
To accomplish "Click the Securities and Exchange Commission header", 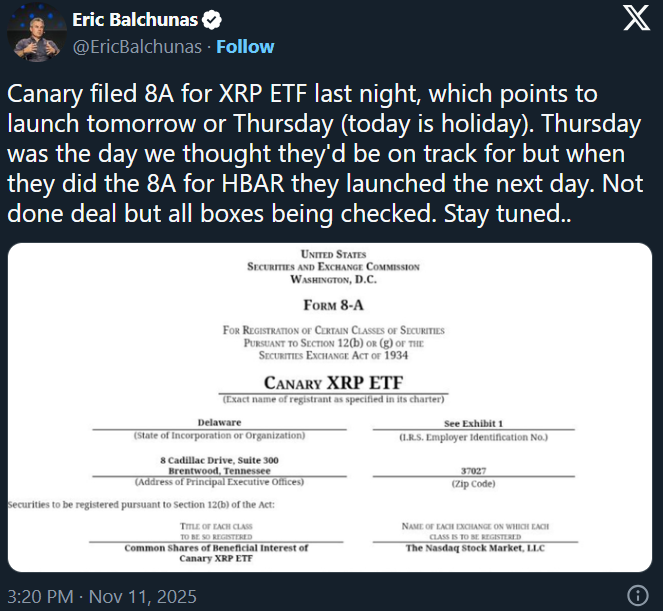I will click(x=333, y=267).
